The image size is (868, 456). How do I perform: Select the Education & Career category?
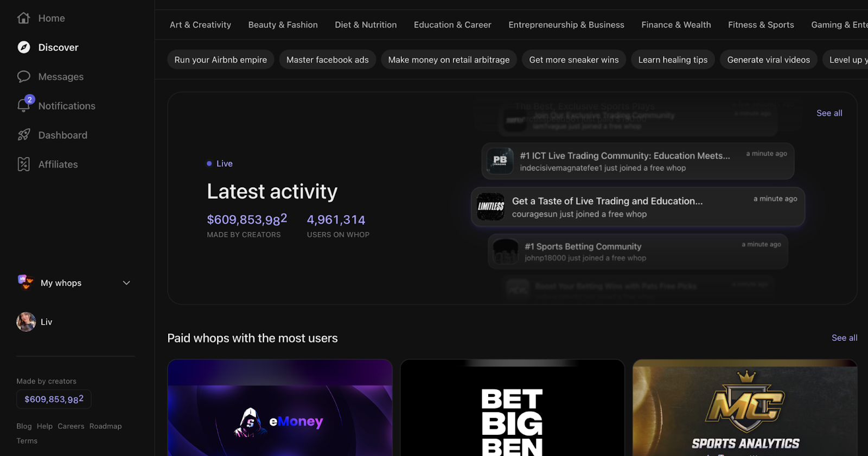(452, 25)
